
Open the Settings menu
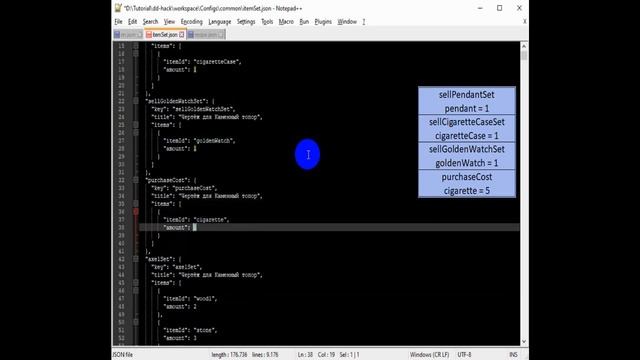point(246,22)
